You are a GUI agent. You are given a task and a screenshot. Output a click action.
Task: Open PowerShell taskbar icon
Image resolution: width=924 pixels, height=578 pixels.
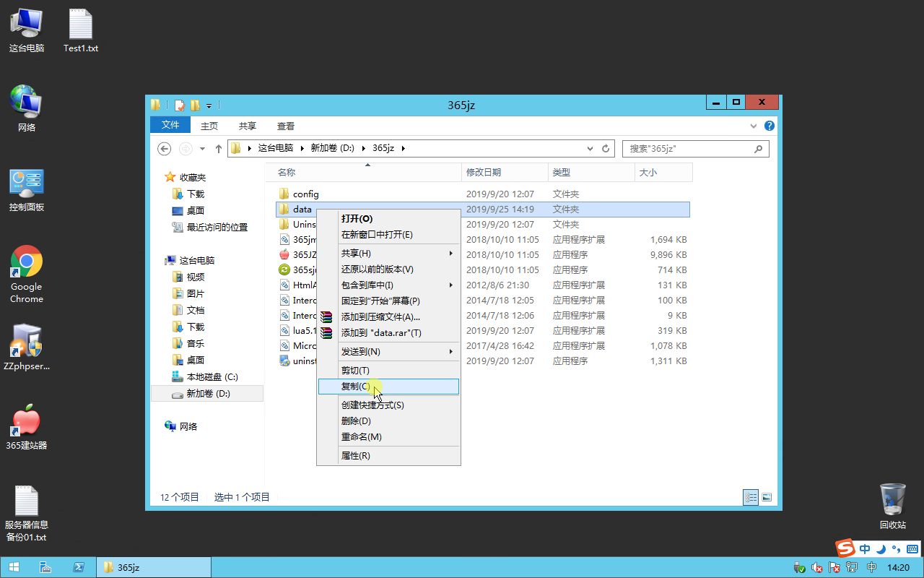click(78, 567)
